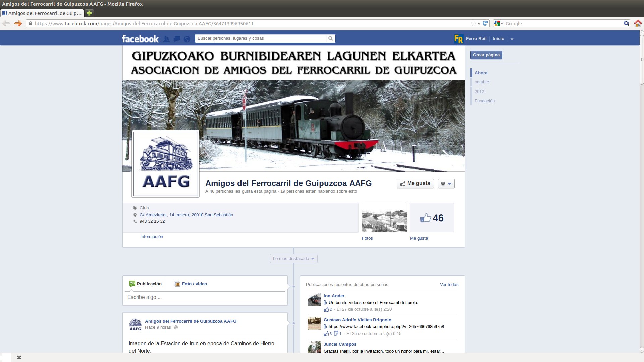This screenshot has width=644, height=362.
Task: Jump to Ahora in timeline
Action: (x=481, y=73)
